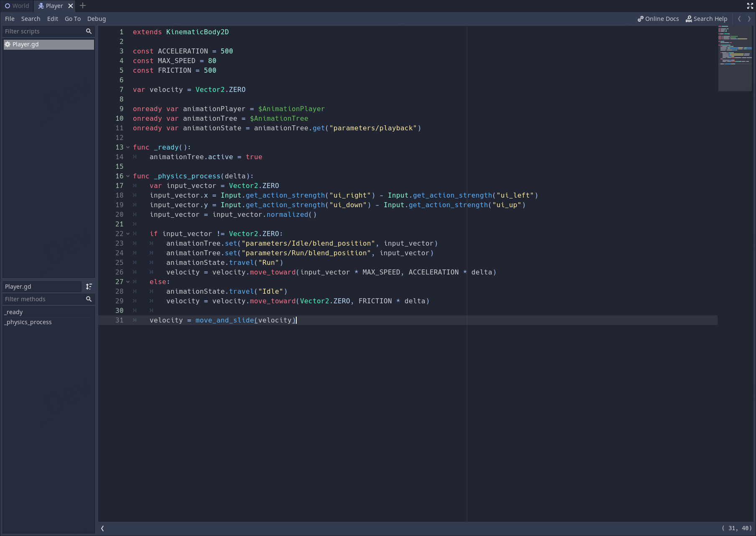Viewport: 756px width, 536px height.
Task: Open the File menu
Action: pyautogui.click(x=10, y=19)
